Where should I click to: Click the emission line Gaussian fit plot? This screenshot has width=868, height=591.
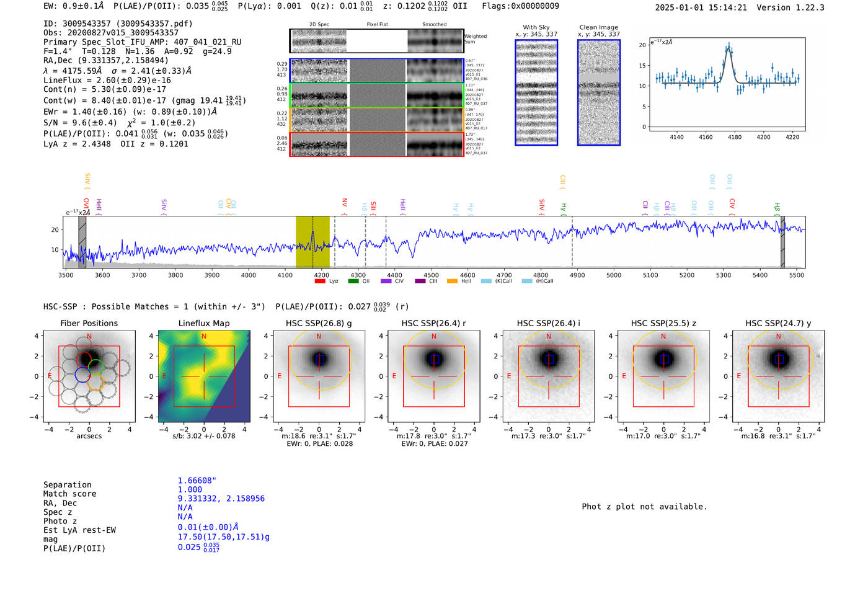click(x=727, y=84)
